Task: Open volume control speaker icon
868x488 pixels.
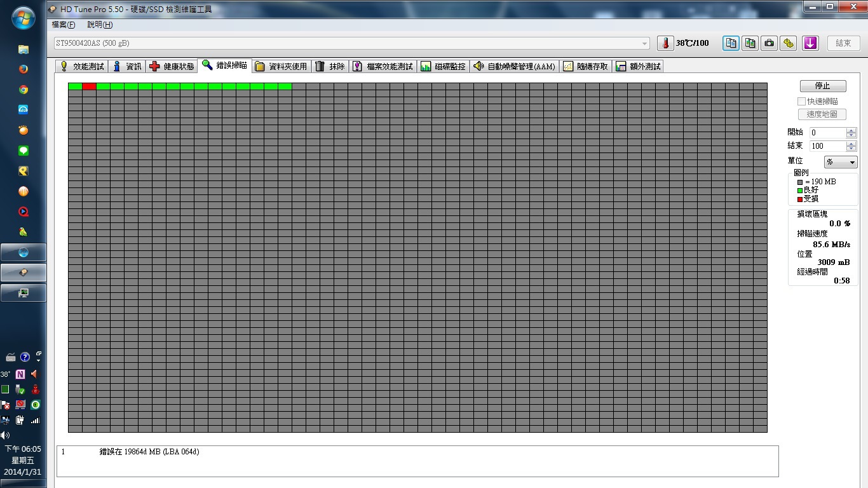Action: (x=5, y=435)
